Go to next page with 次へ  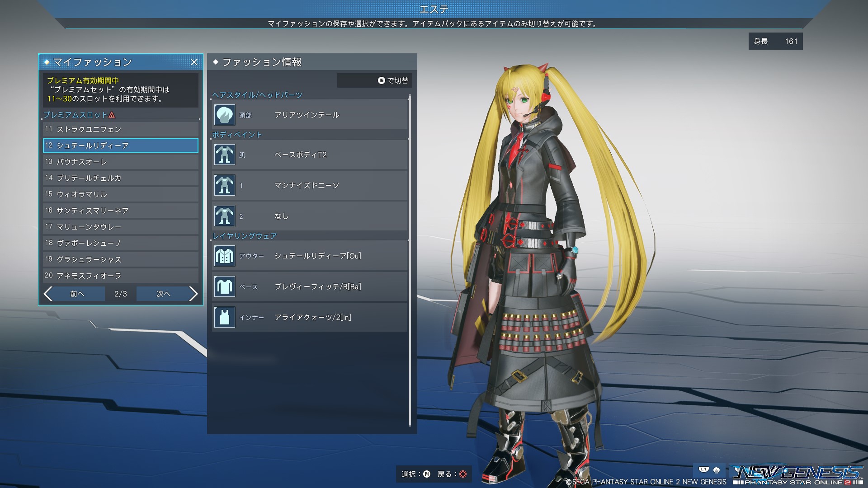coord(163,294)
